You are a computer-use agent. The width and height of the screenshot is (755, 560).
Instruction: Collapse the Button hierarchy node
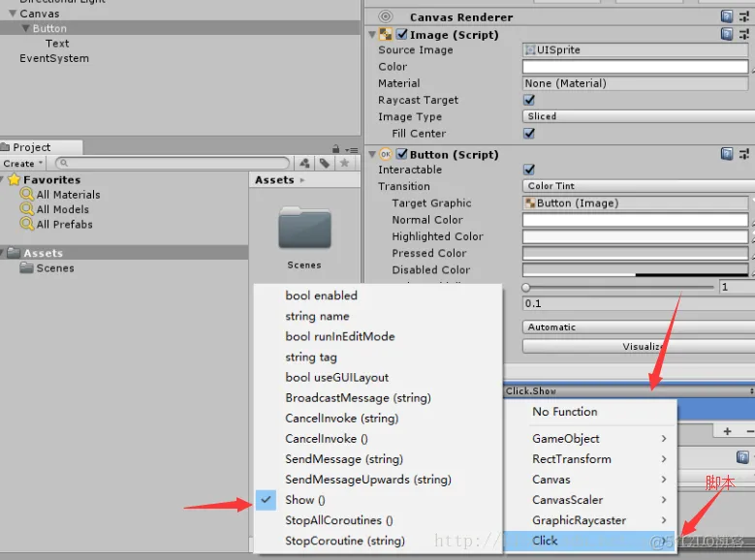26,28
